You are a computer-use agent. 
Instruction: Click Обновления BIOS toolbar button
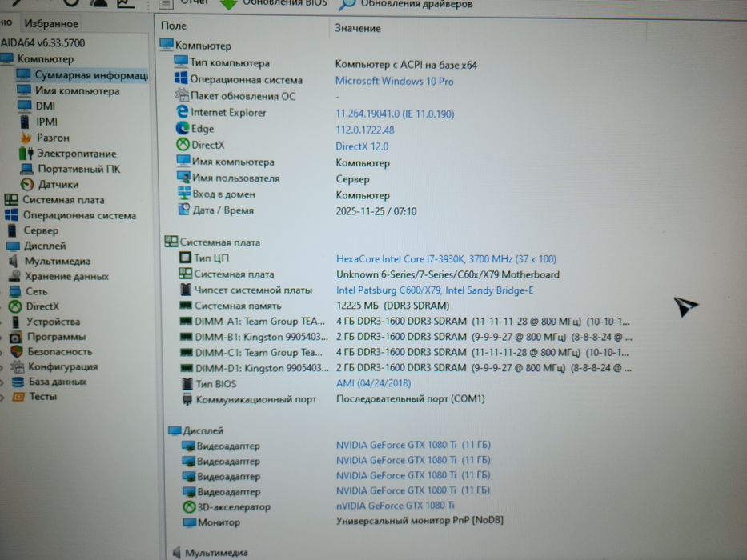click(274, 3)
